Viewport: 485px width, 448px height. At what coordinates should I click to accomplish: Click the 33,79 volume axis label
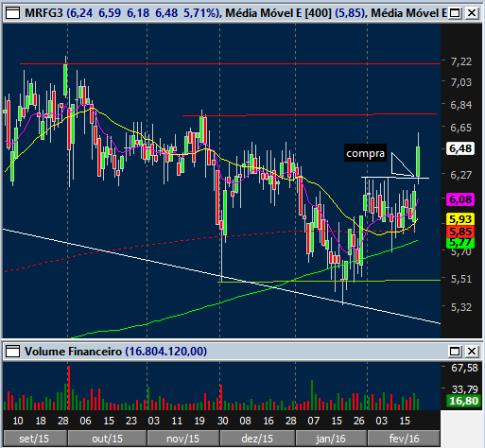[x=464, y=389]
